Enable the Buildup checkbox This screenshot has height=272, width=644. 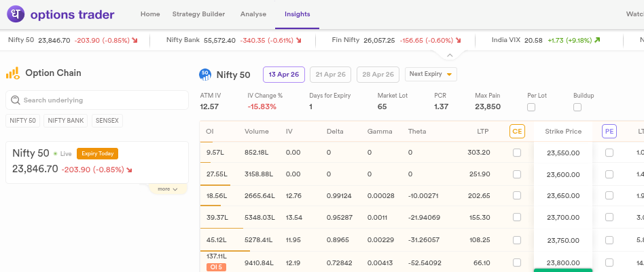coord(577,107)
